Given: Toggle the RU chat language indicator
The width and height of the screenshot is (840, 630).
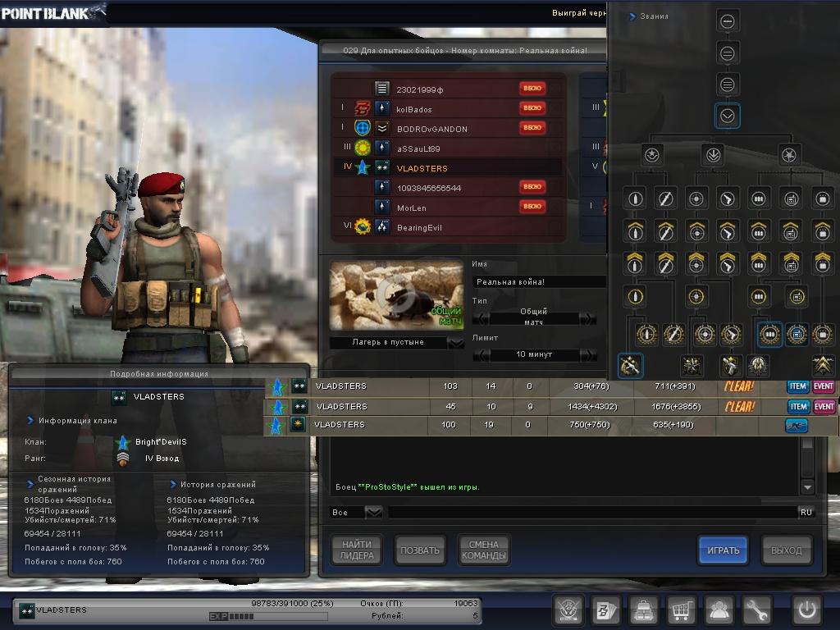Looking at the screenshot, I should [x=806, y=512].
